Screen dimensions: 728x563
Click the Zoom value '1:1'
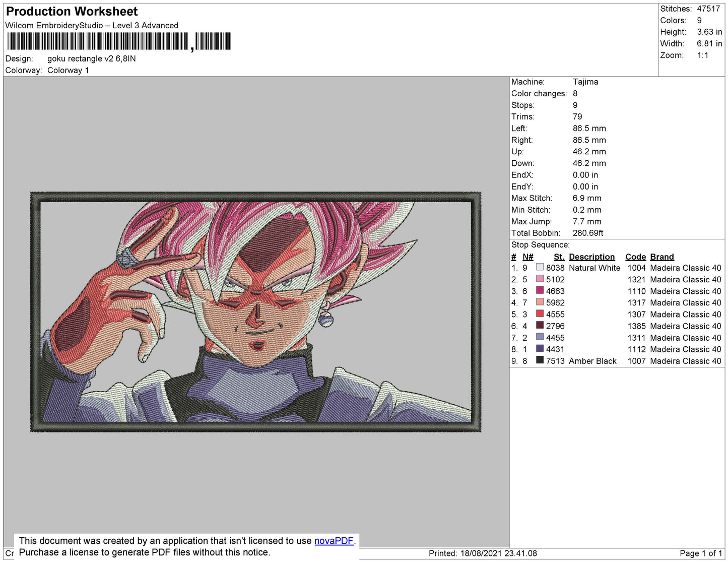point(703,55)
